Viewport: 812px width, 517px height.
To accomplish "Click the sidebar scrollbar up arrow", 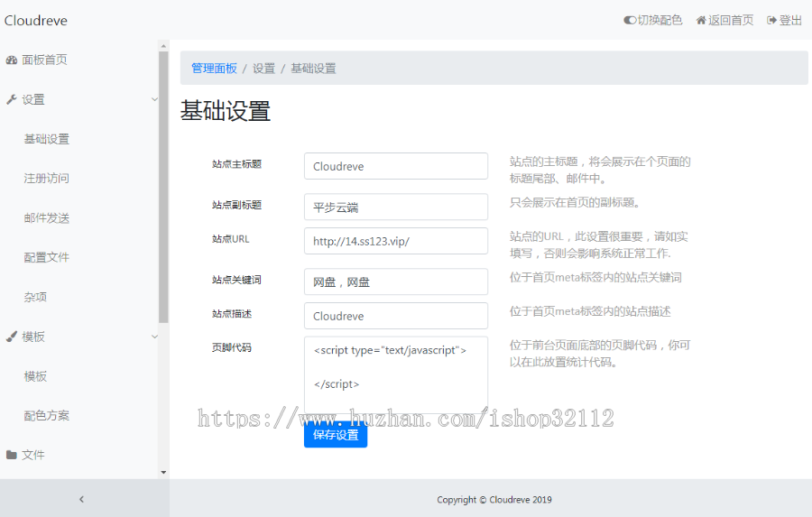I will click(163, 46).
